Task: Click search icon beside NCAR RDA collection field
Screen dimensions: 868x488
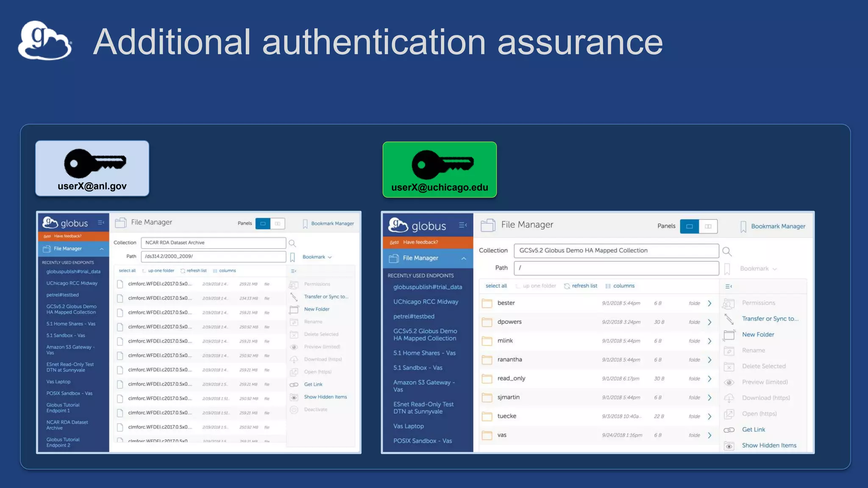Action: (292, 243)
